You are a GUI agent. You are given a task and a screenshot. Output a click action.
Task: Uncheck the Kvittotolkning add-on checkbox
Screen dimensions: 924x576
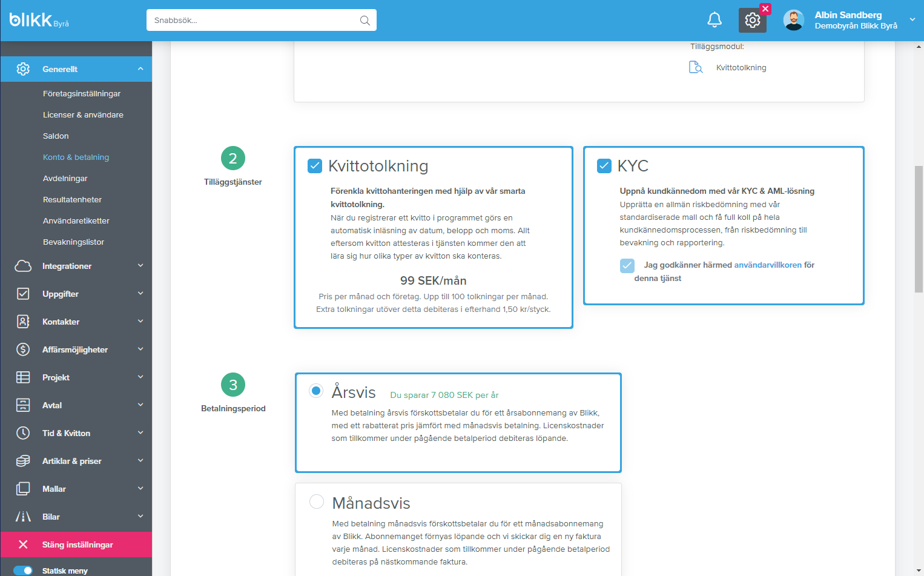click(315, 166)
